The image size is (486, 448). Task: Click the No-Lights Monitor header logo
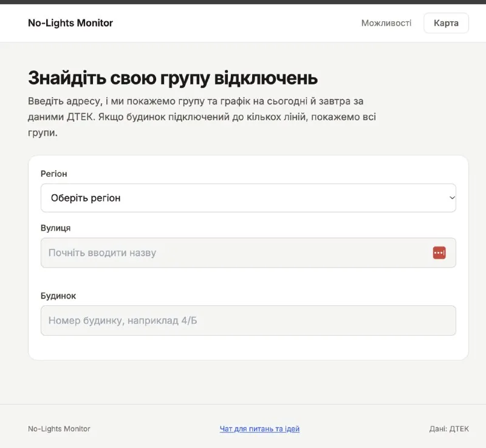coord(70,23)
